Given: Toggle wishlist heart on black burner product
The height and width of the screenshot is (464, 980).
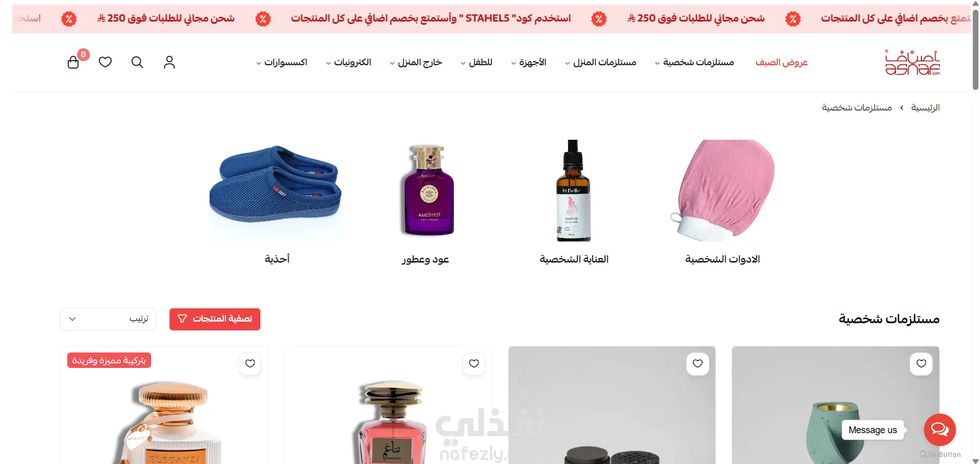Looking at the screenshot, I should (698, 364).
